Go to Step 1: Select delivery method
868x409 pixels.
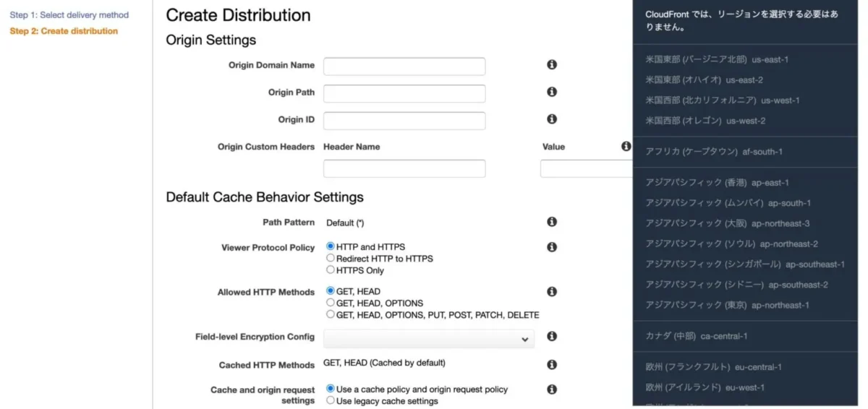pos(69,15)
